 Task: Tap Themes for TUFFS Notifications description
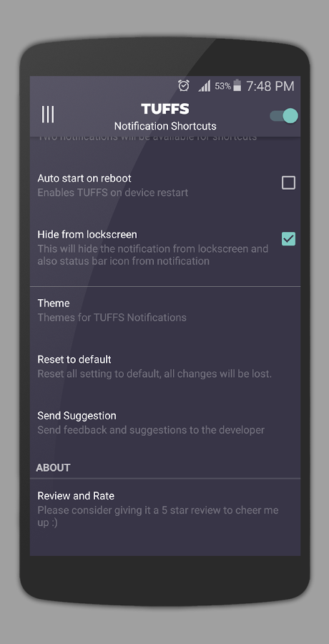click(x=112, y=318)
